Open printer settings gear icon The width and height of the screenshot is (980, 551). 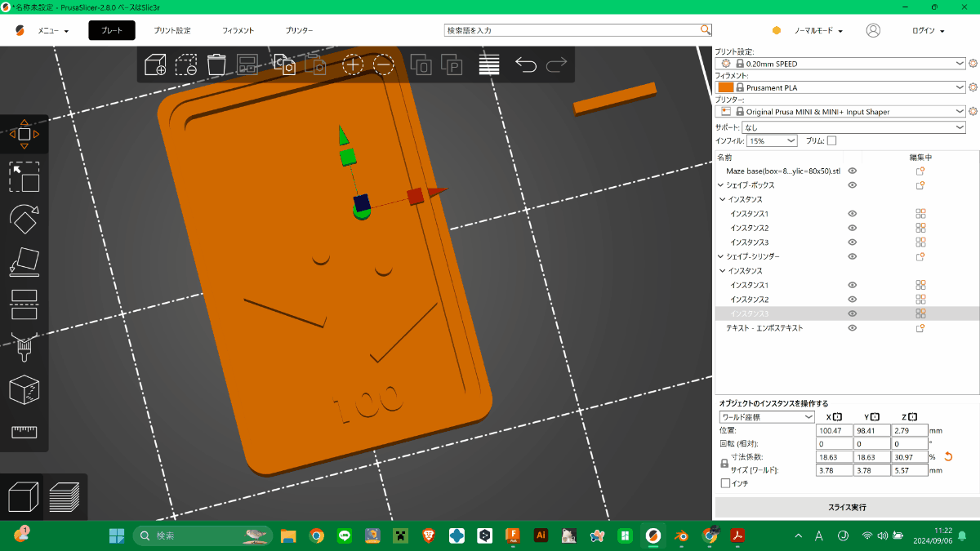click(x=973, y=111)
